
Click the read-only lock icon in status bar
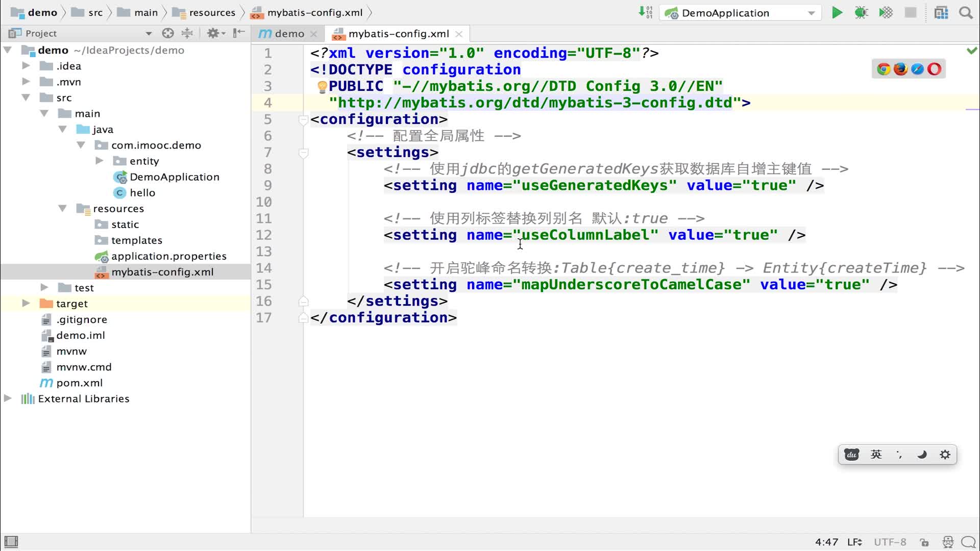(924, 542)
